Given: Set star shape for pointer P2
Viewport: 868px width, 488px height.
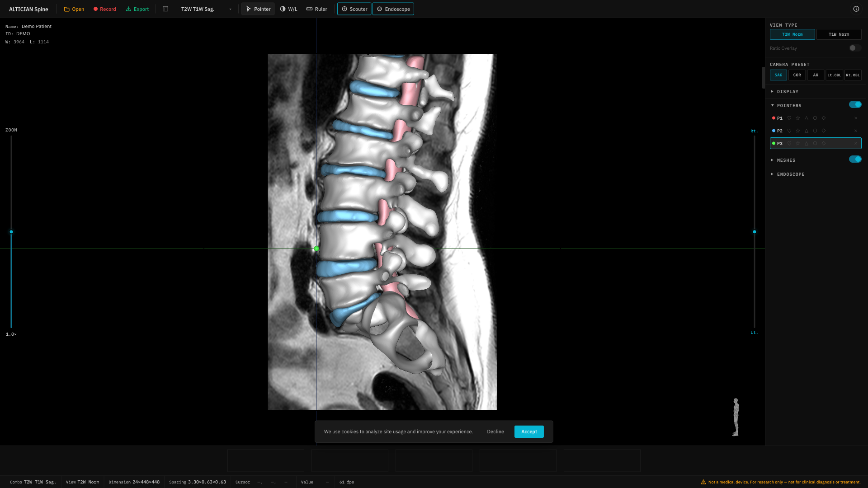Looking at the screenshot, I should (x=798, y=131).
